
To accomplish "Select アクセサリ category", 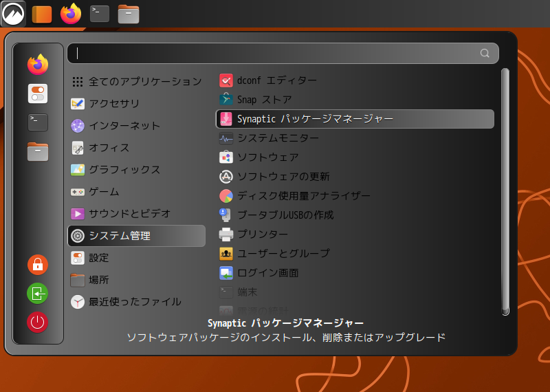I will point(136,104).
